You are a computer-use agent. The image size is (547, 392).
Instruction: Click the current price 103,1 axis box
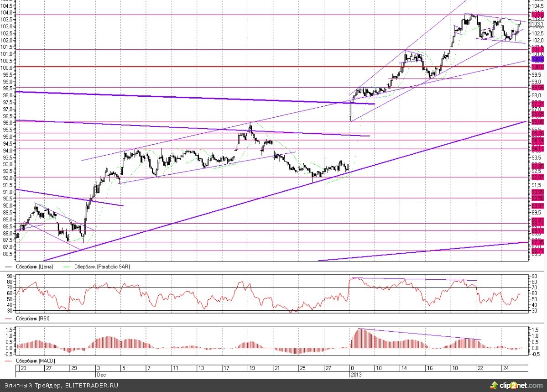(537, 24)
